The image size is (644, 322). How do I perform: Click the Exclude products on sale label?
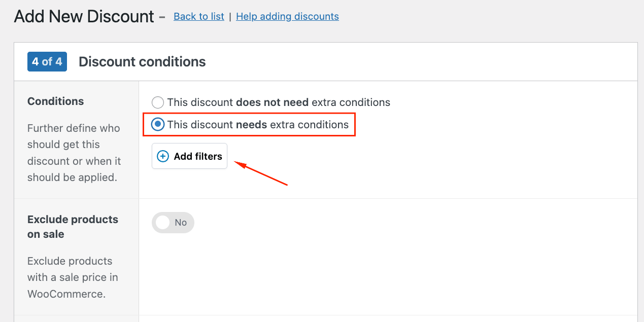coord(73,226)
